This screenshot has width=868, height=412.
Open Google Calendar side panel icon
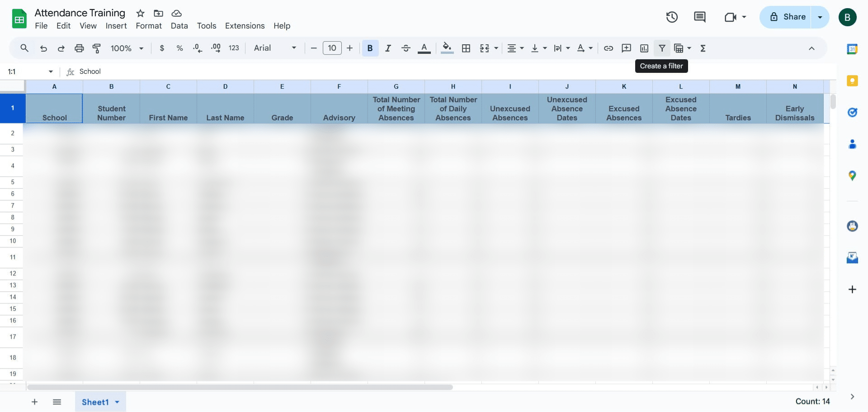pos(852,49)
